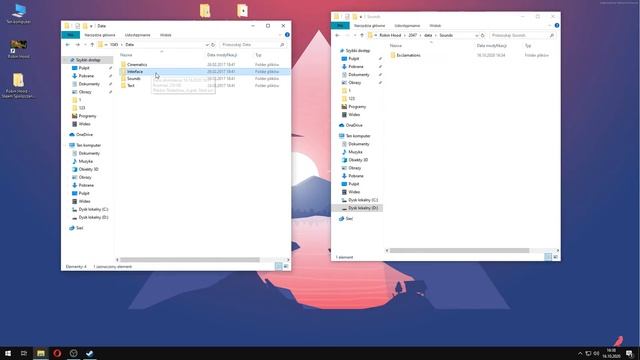The height and width of the screenshot is (360, 640).
Task: Click data breadcrumb in Sounds window
Action: pyautogui.click(x=428, y=36)
